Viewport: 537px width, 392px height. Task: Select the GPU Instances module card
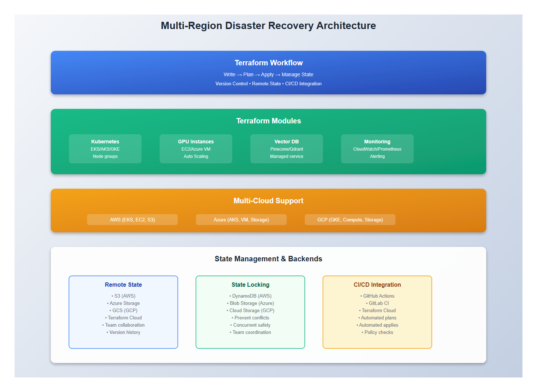[196, 148]
